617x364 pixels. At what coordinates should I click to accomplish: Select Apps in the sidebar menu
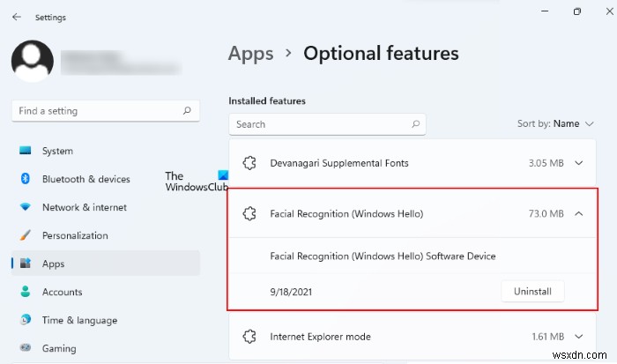[x=53, y=264]
